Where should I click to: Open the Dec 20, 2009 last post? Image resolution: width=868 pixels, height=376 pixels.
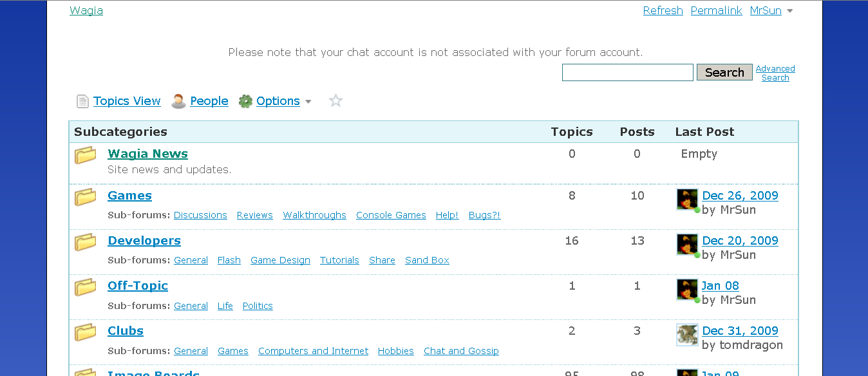tap(740, 241)
